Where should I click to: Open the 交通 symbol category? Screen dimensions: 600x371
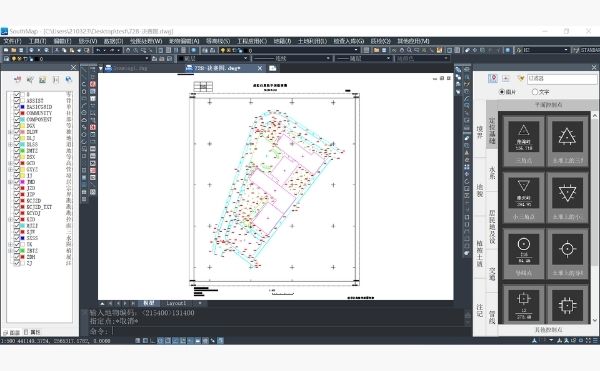[492, 273]
